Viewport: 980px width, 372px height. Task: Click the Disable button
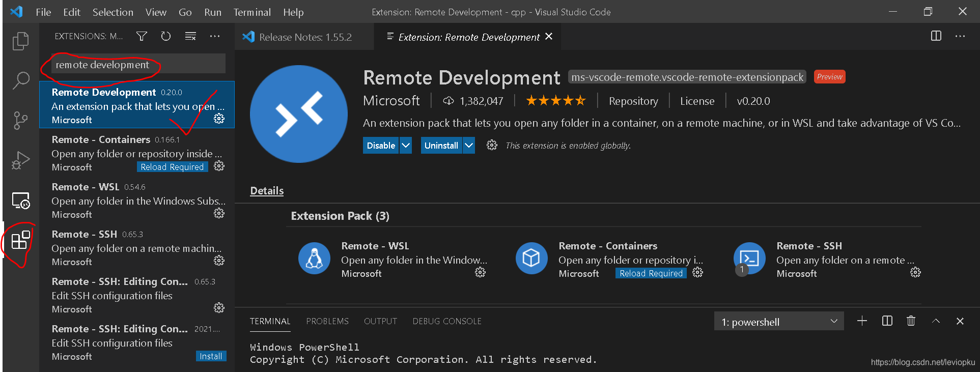381,146
